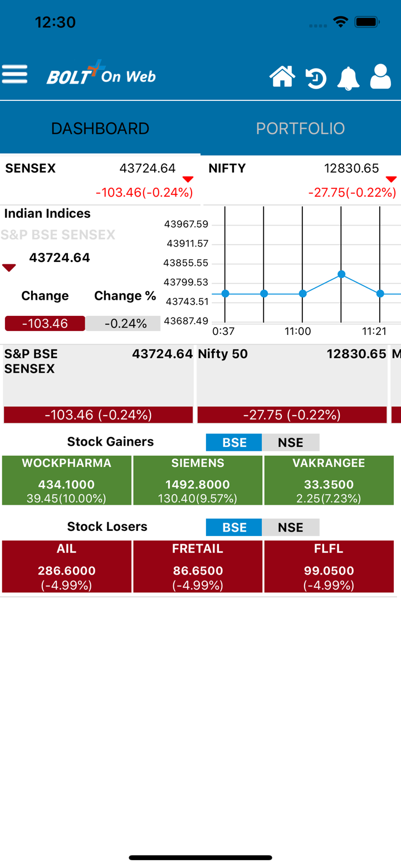This screenshot has height=868, width=401.
Task: Switch Stock Losers to NSE
Action: coord(290,527)
